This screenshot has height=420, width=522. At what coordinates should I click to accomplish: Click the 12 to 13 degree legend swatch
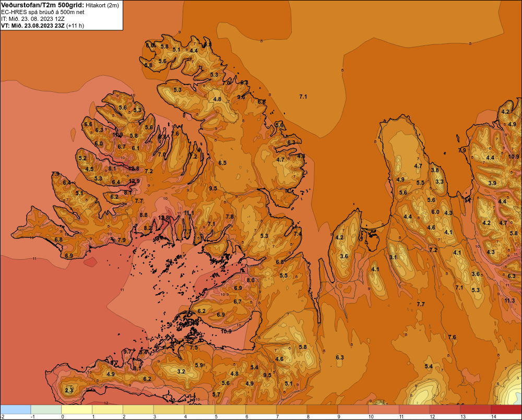click(x=445, y=410)
